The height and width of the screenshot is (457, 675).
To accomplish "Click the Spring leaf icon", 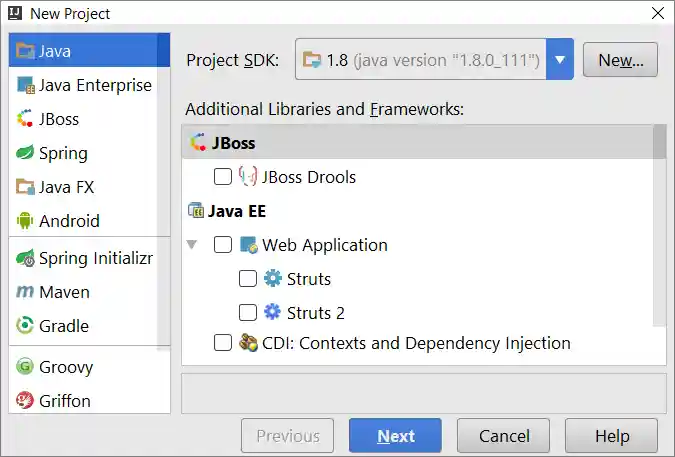I will [25, 153].
